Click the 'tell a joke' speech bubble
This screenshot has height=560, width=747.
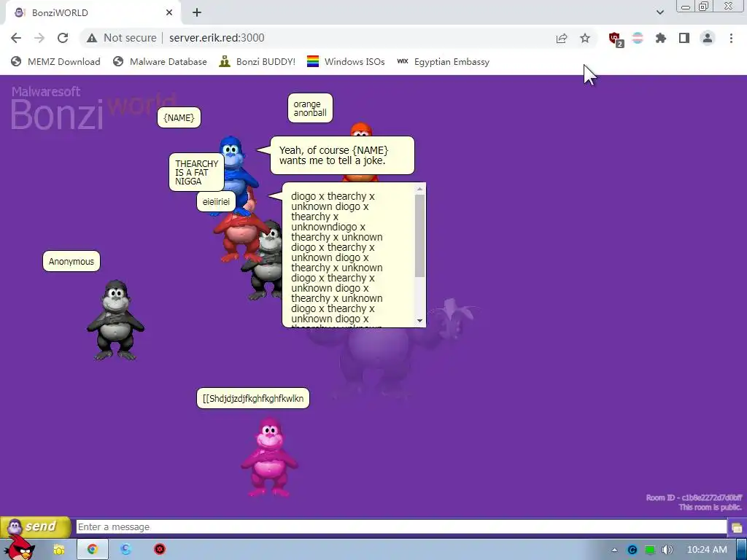click(x=342, y=156)
